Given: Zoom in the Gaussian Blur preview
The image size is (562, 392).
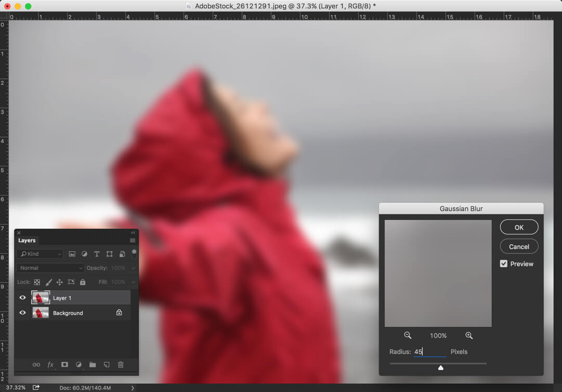Looking at the screenshot, I should pos(469,335).
